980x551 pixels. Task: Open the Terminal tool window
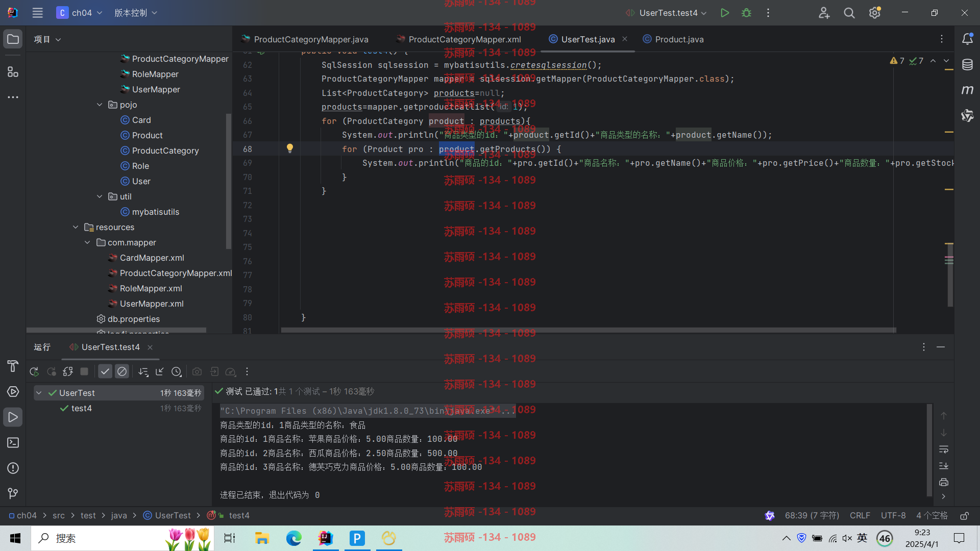[x=13, y=443]
